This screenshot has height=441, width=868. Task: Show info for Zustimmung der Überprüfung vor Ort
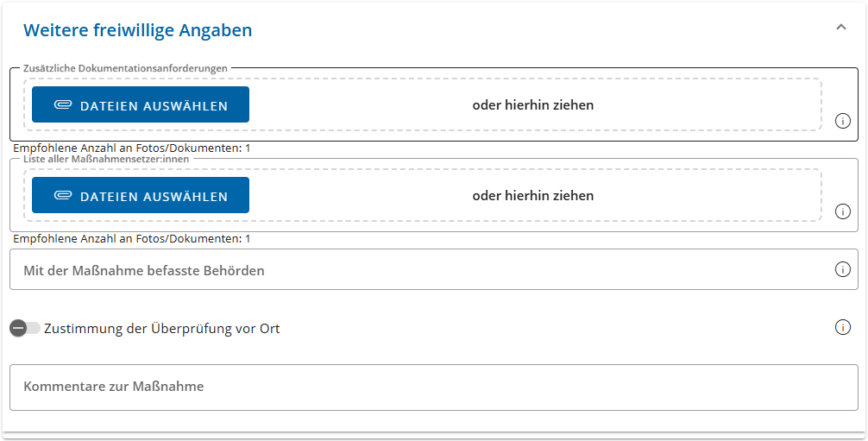pos(842,327)
